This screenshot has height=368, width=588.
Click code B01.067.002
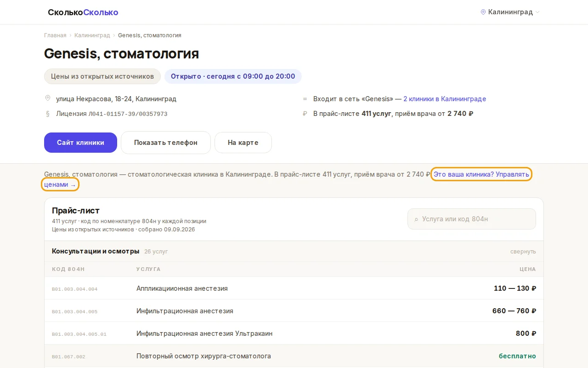point(68,356)
